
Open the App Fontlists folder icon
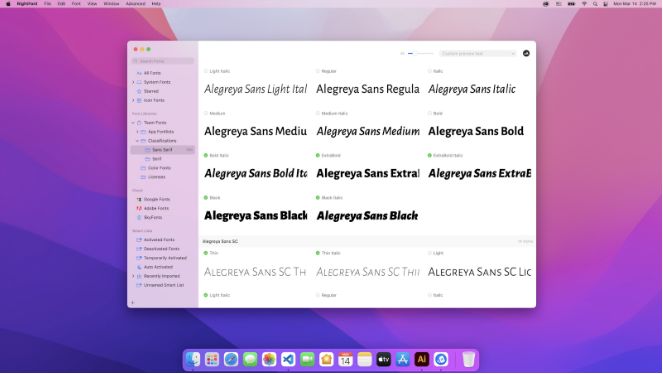(x=143, y=132)
